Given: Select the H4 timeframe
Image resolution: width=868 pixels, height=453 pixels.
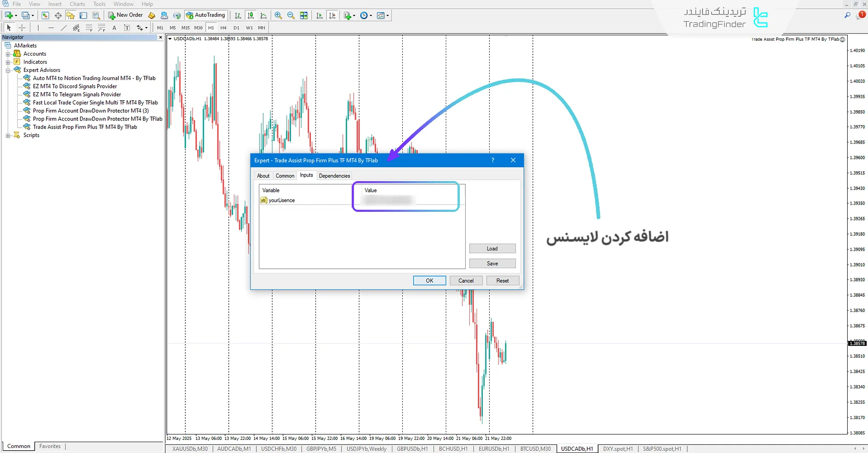Looking at the screenshot, I should (x=223, y=28).
